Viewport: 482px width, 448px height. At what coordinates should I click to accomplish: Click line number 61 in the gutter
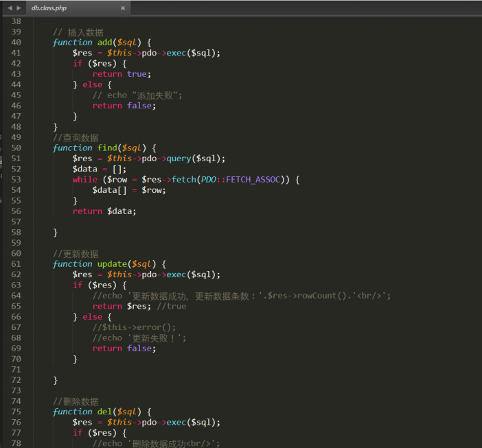16,264
